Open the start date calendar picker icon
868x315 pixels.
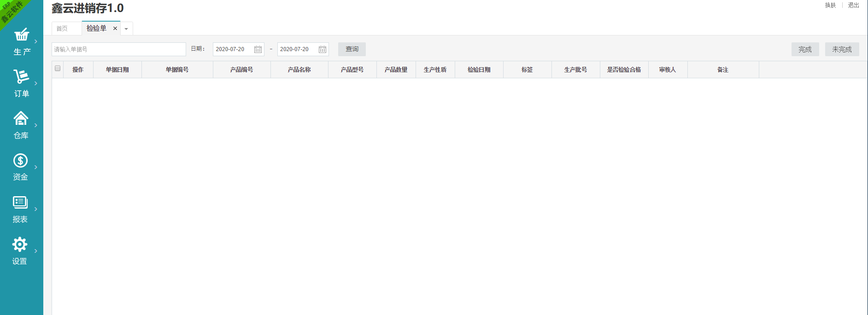[258, 49]
